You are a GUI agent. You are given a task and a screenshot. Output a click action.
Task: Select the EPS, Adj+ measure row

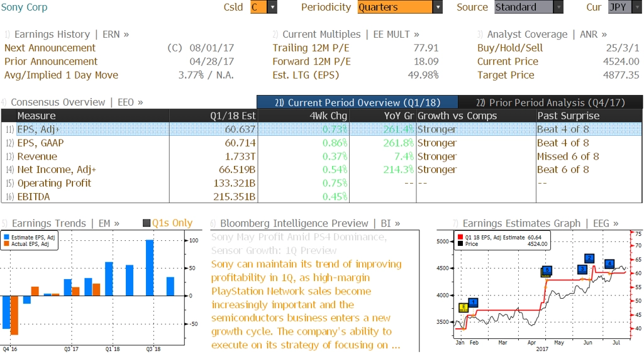click(x=321, y=130)
